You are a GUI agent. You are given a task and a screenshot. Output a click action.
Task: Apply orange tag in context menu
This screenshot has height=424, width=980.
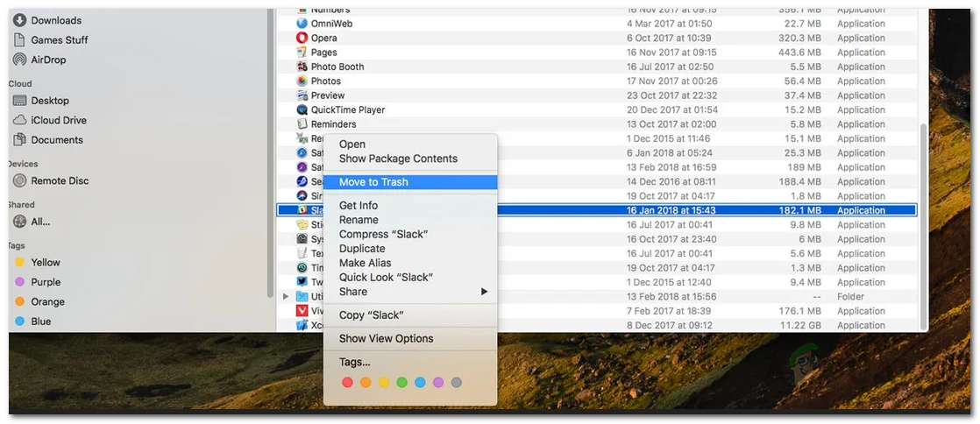point(366,382)
